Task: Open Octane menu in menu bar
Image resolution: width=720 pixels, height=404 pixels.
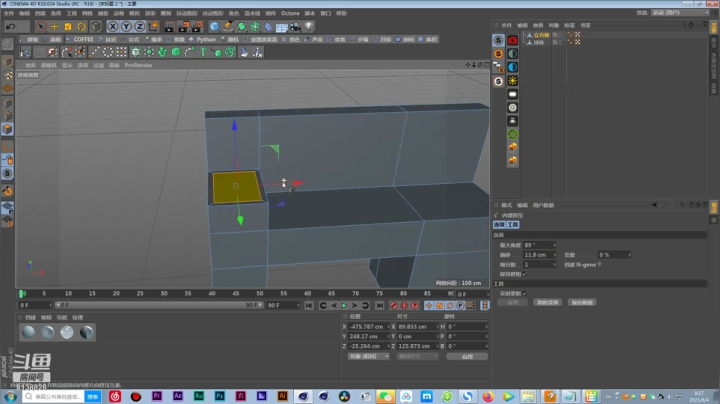Action: [x=290, y=13]
